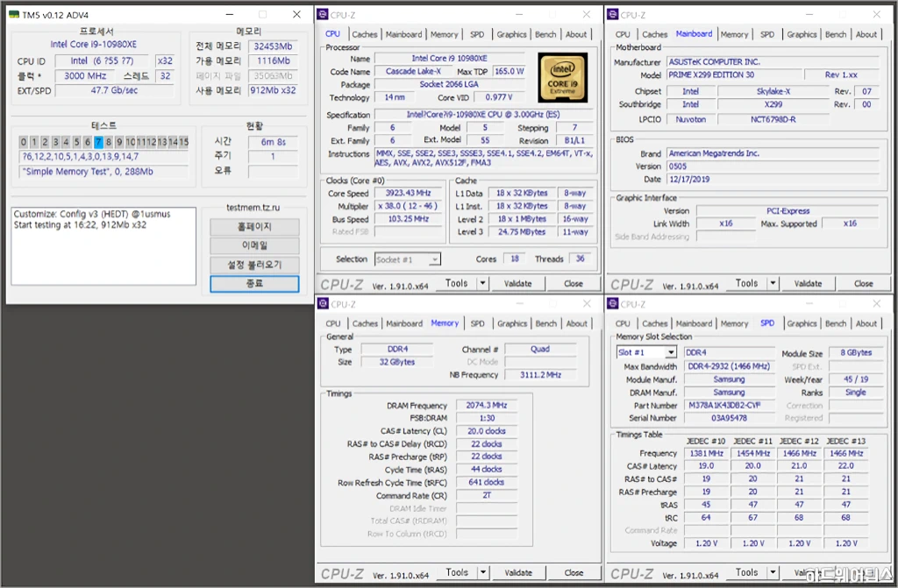Click CPU-Z title icon of the SPD window

(x=612, y=304)
